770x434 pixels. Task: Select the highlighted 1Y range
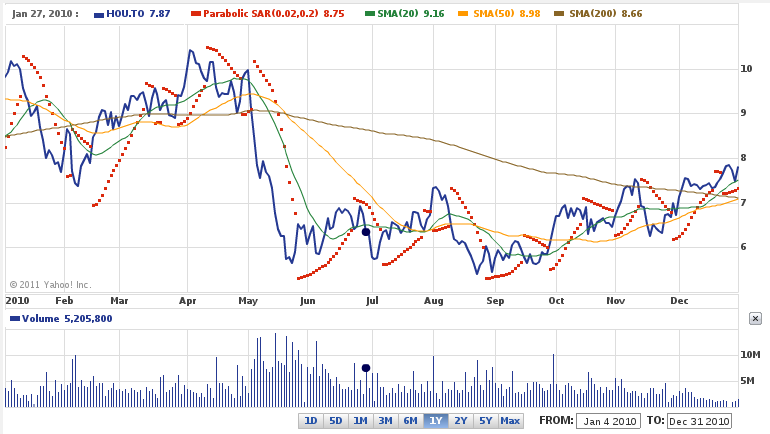coord(436,421)
